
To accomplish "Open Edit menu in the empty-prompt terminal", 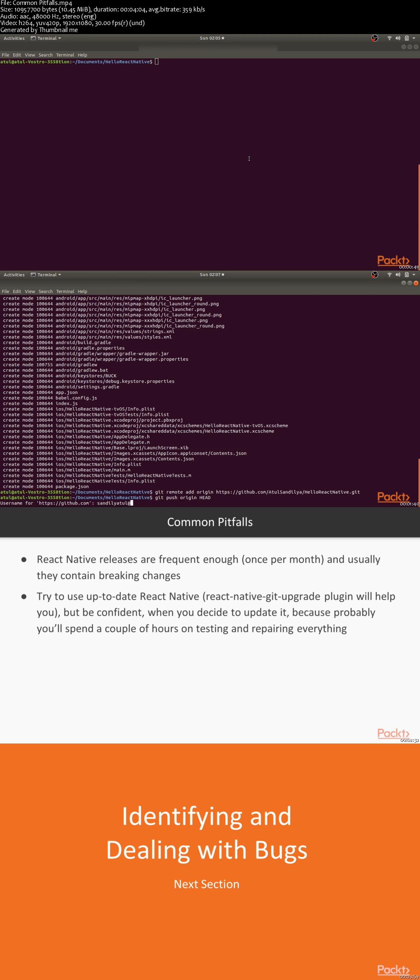I will tap(17, 55).
